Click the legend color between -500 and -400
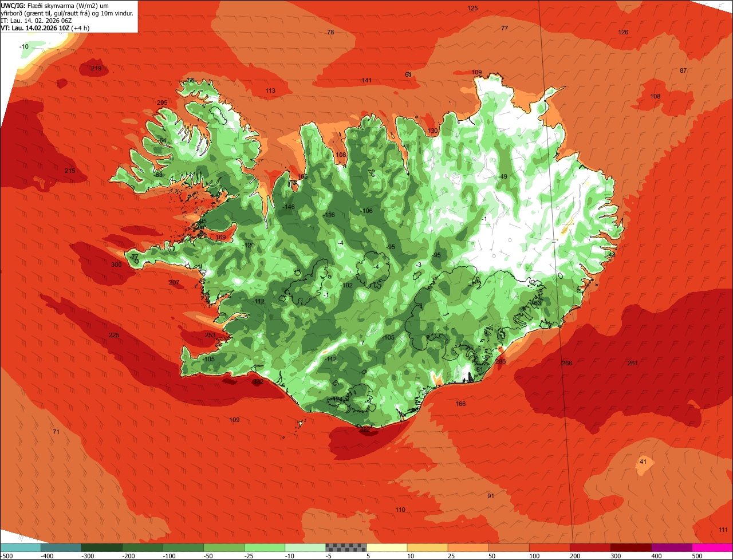 20,547
